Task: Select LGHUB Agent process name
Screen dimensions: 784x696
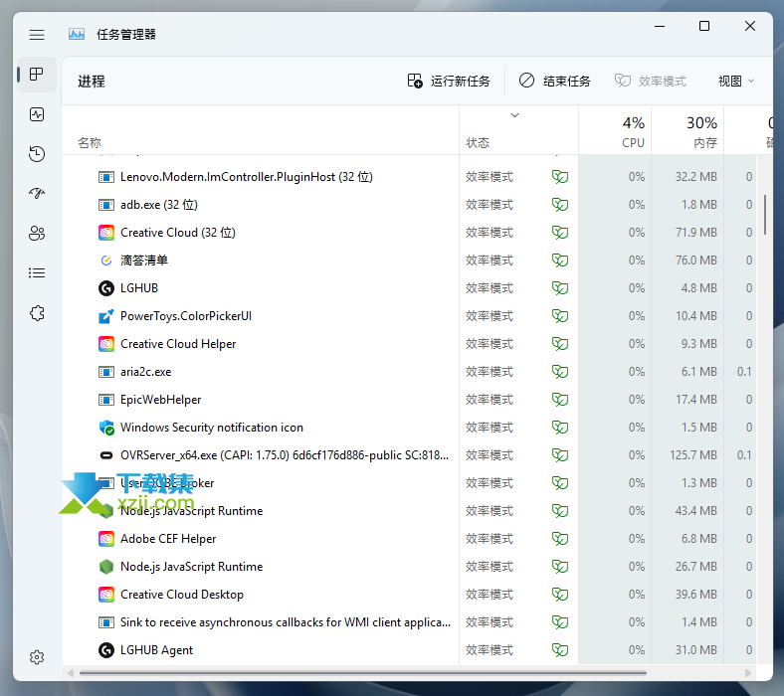Action: pyautogui.click(x=156, y=650)
